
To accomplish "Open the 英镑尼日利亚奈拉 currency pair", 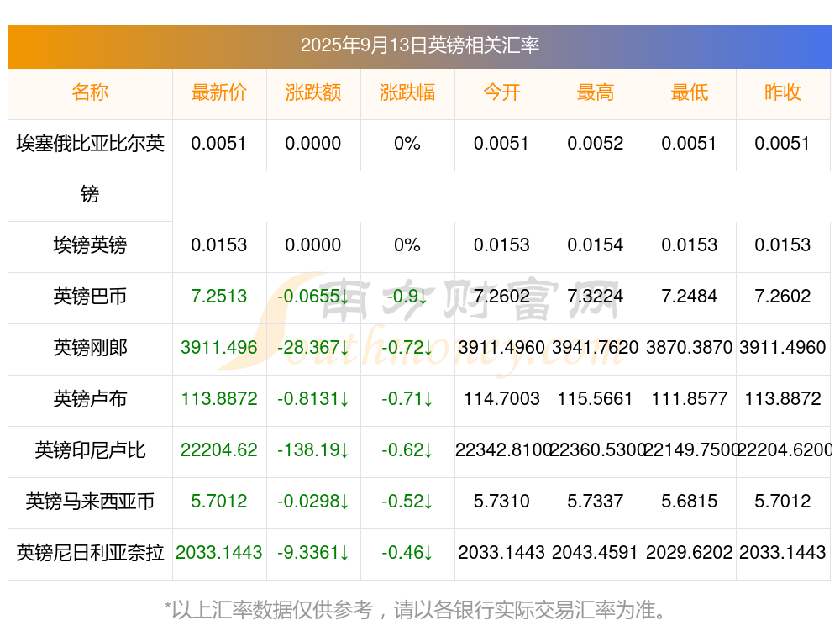I will pos(90,553).
